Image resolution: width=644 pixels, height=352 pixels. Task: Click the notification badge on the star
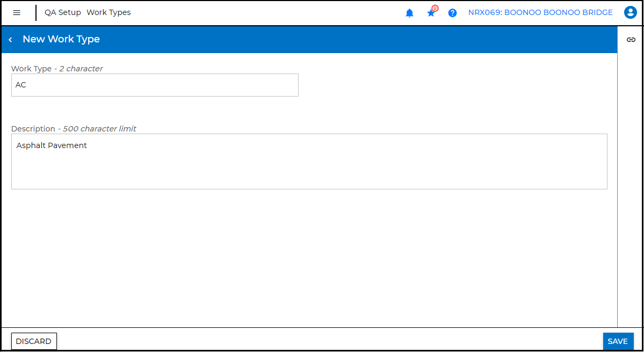point(435,8)
